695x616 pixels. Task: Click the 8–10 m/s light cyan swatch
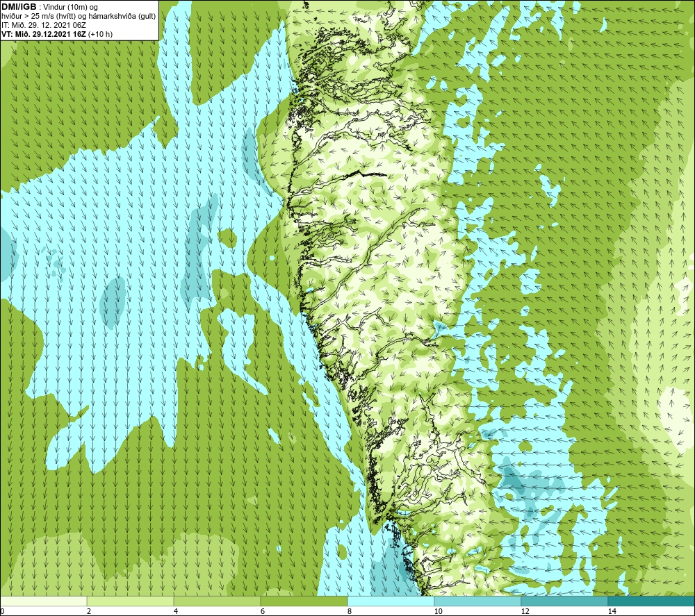coord(391,601)
